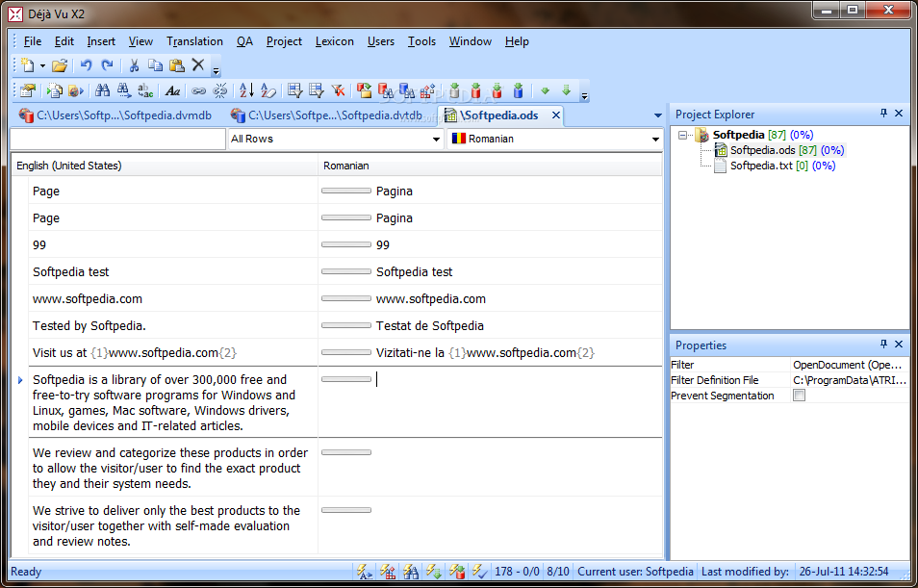
Task: Open the Translation menu
Action: [194, 41]
